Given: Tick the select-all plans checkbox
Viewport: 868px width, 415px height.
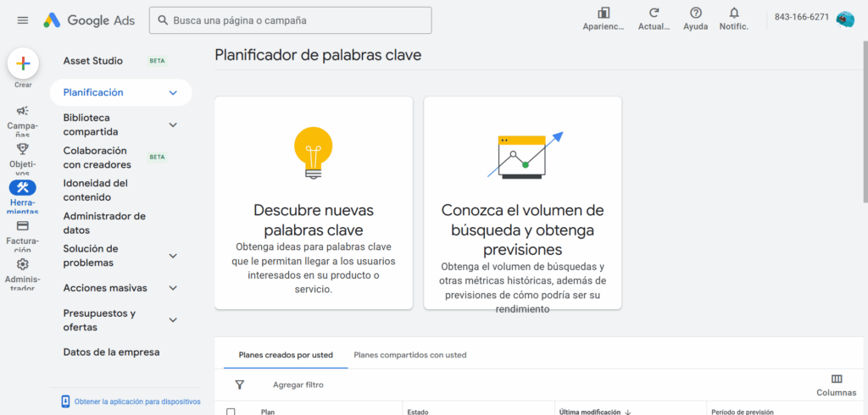Looking at the screenshot, I should point(231,412).
